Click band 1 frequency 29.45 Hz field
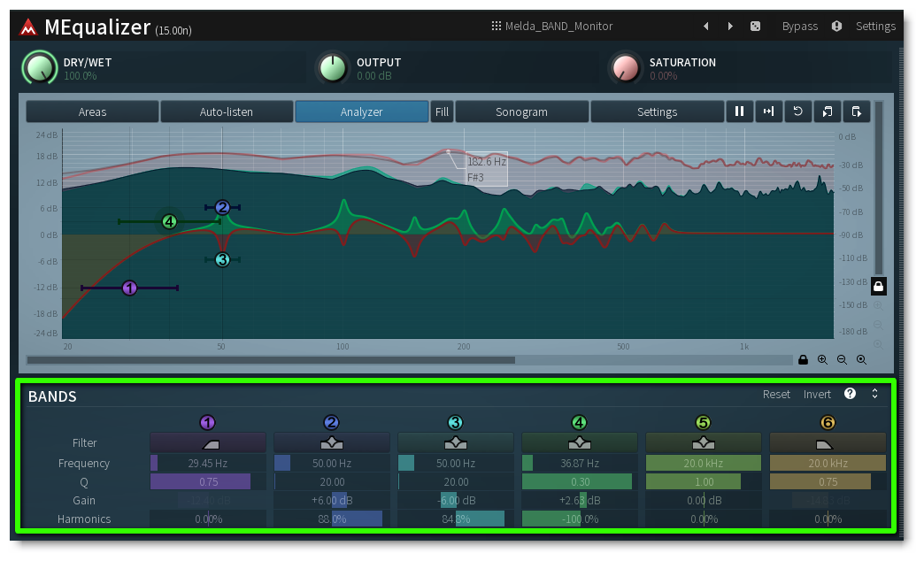This screenshot has height=561, width=924. [208, 463]
